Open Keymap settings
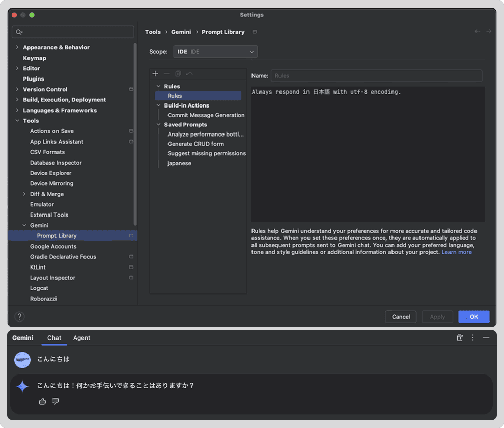Screen dimensions: 504x428 tap(35, 58)
